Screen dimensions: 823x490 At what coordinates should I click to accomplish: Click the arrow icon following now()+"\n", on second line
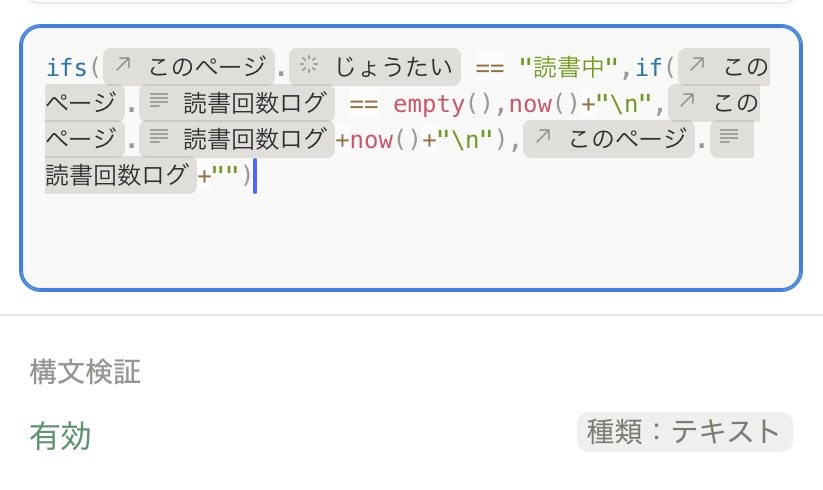[x=685, y=103]
